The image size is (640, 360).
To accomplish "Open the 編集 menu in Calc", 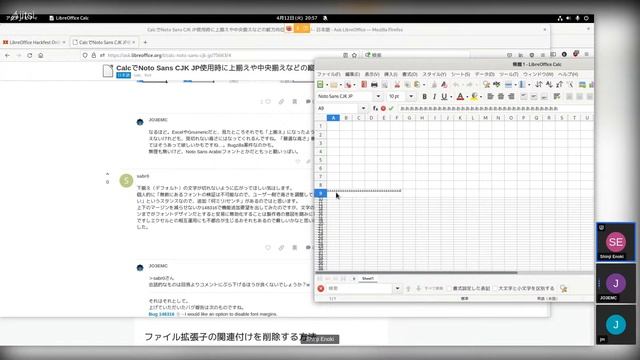I will click(x=352, y=74).
